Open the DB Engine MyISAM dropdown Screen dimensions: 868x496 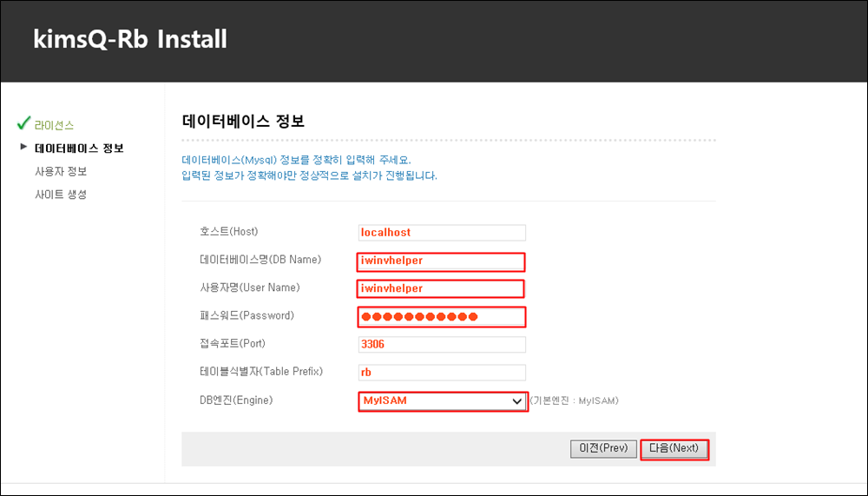tap(443, 401)
